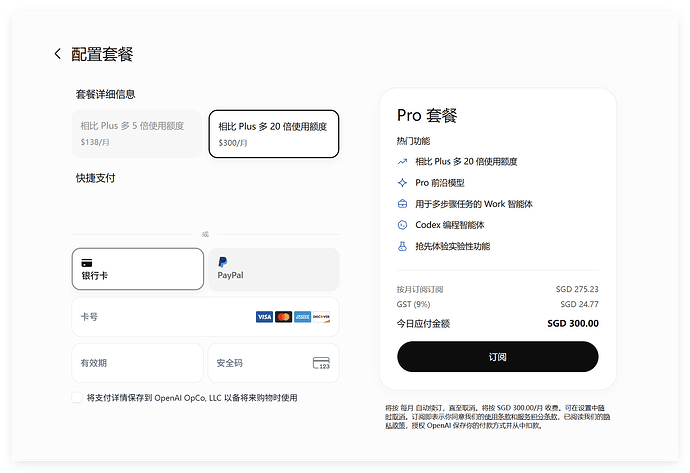Click the Codex 编程智能体 icon
690x473 pixels.
click(402, 225)
